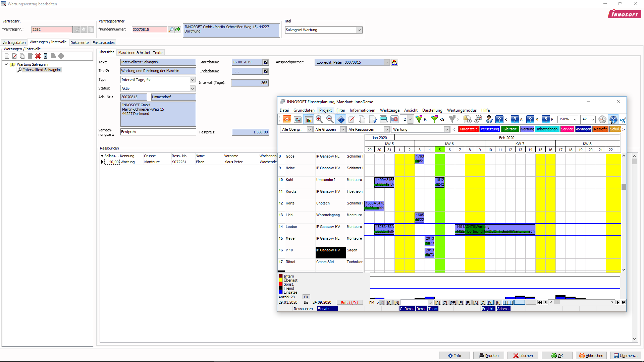Open the Alle Ressourcen dropdown
The height and width of the screenshot is (362, 644).
point(387,129)
